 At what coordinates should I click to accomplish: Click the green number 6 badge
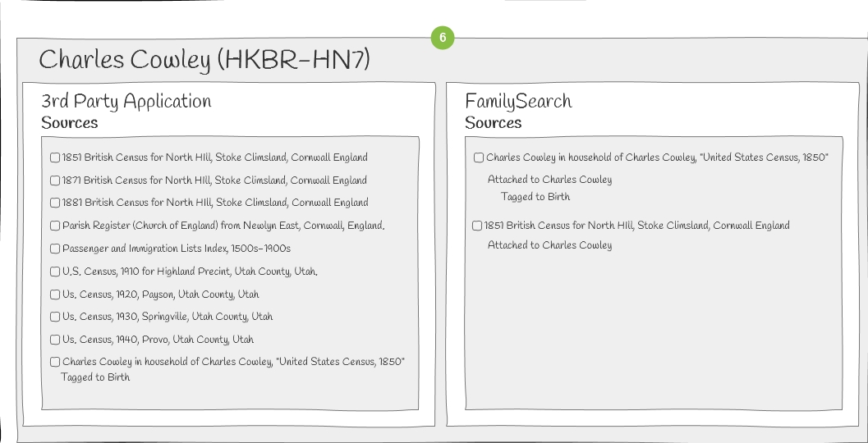pos(443,38)
